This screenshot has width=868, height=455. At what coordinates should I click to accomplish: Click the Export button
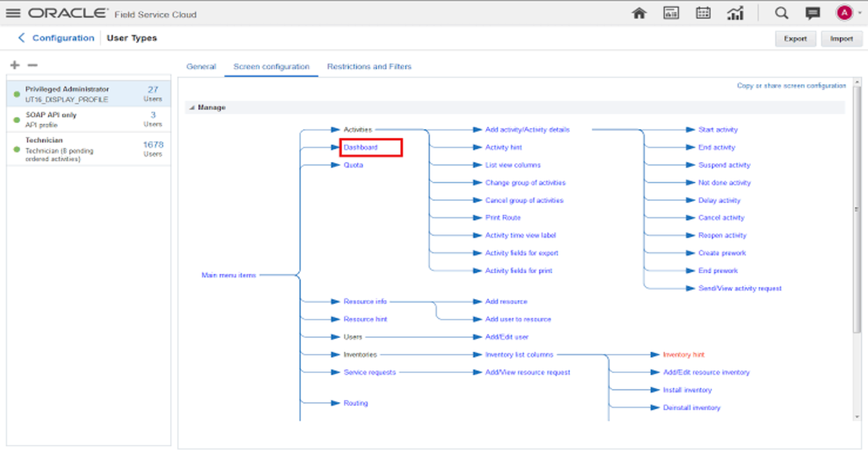(795, 38)
